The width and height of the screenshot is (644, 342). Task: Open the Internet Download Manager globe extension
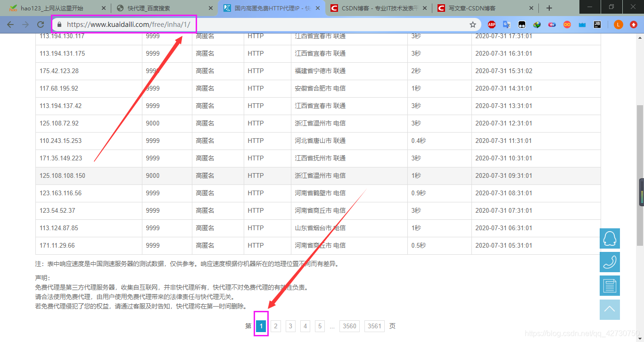click(537, 25)
